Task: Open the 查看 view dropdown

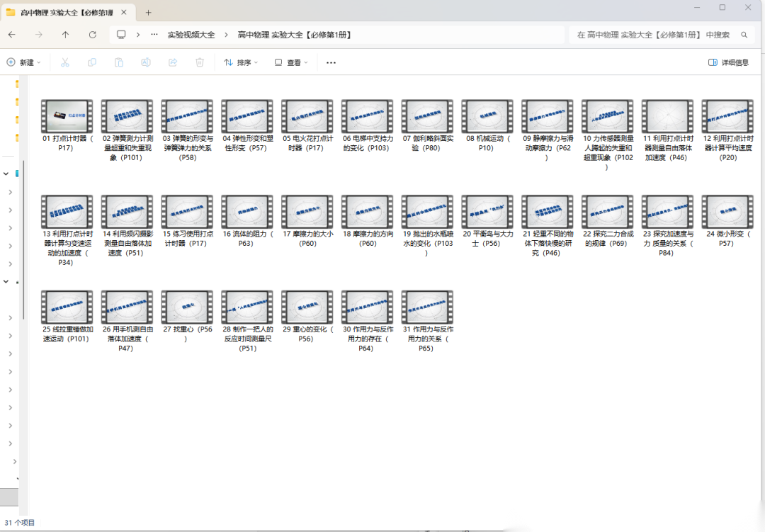Action: pos(290,62)
